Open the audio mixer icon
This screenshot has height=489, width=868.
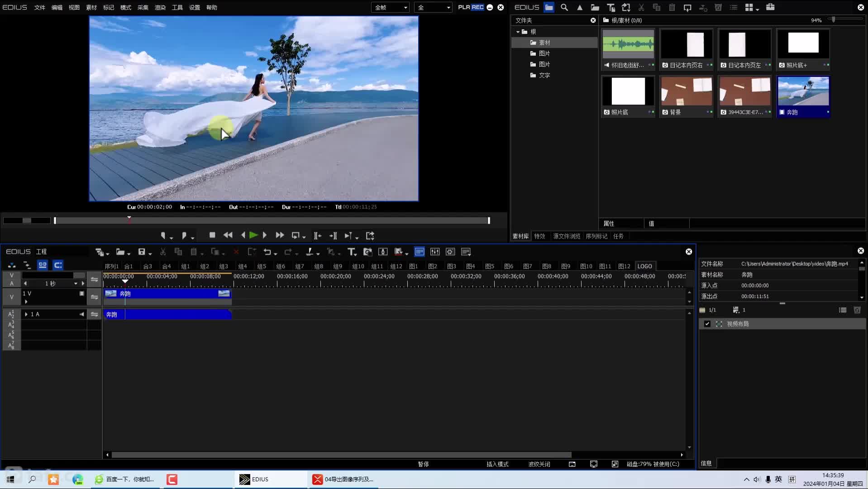click(x=435, y=252)
